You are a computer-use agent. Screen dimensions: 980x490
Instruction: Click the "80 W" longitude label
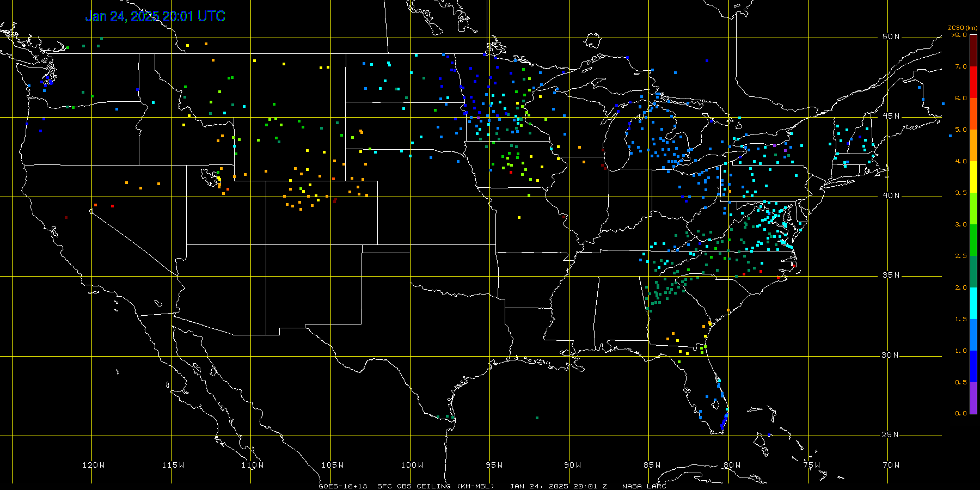click(x=732, y=465)
